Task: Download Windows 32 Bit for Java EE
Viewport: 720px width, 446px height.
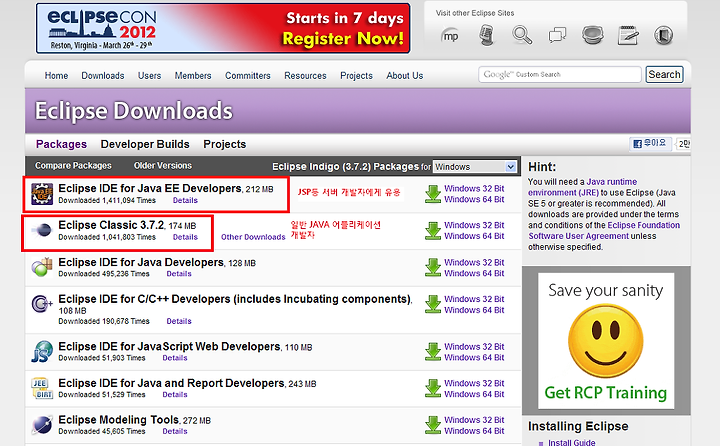Action: click(x=474, y=188)
